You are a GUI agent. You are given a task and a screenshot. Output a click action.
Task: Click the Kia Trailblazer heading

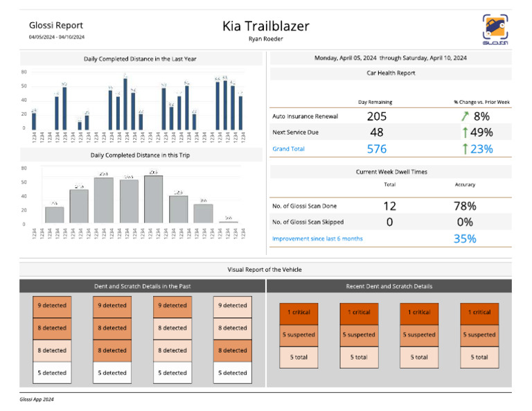266,26
